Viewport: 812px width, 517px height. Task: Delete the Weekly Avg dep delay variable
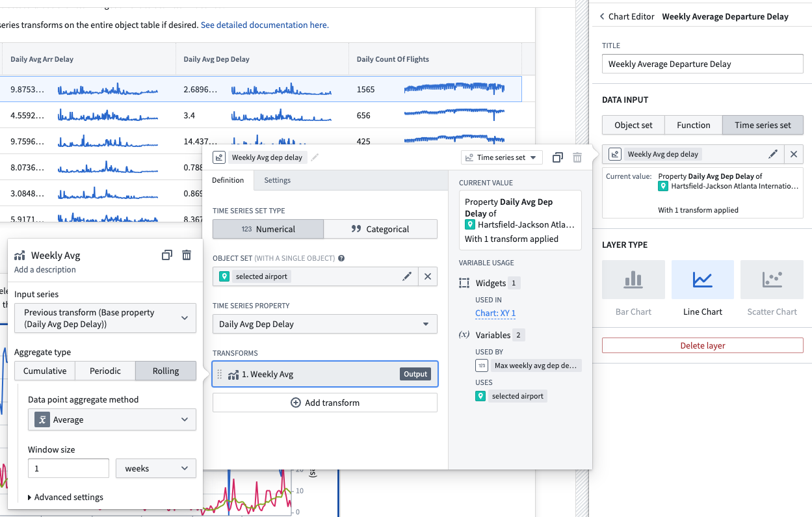pos(577,157)
